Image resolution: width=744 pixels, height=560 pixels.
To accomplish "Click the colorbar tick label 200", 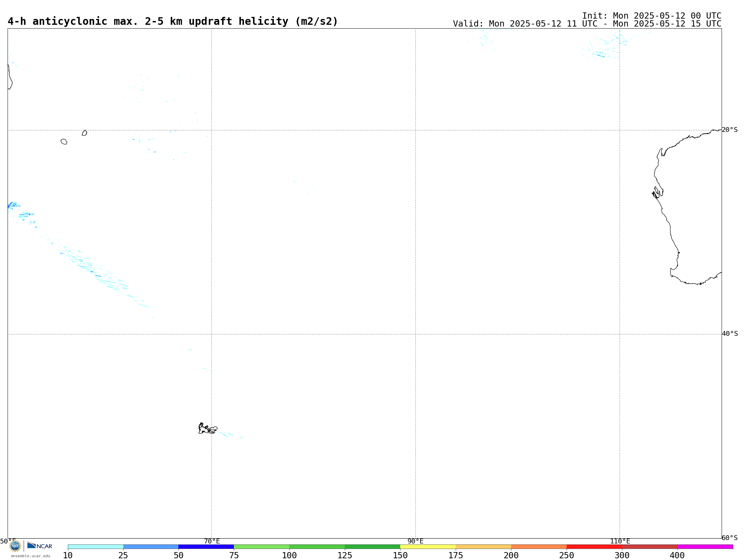I will (511, 556).
